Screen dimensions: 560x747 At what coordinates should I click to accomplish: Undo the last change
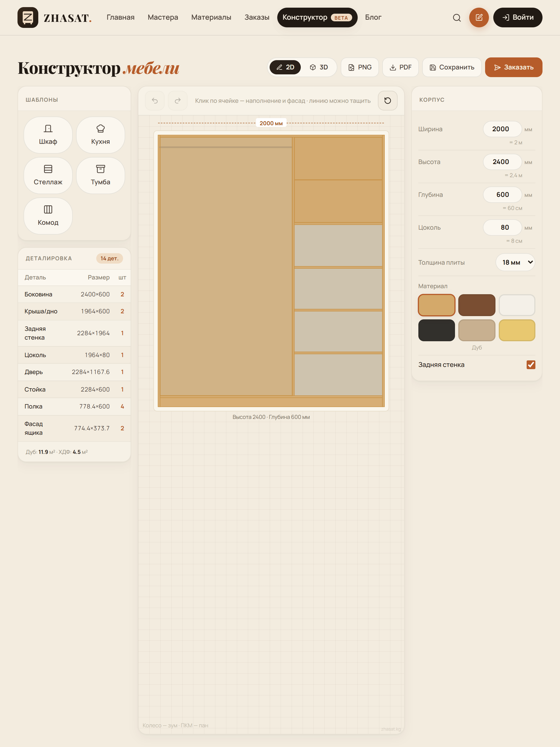155,101
